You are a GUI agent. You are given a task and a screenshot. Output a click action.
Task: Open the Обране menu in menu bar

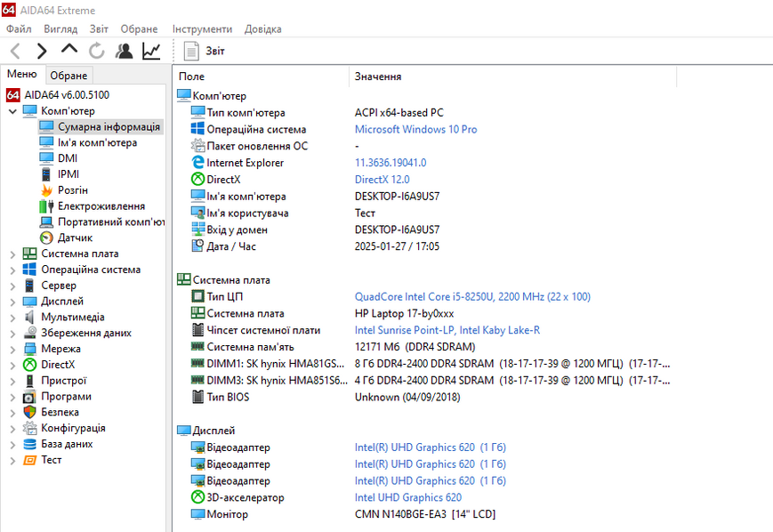139,29
